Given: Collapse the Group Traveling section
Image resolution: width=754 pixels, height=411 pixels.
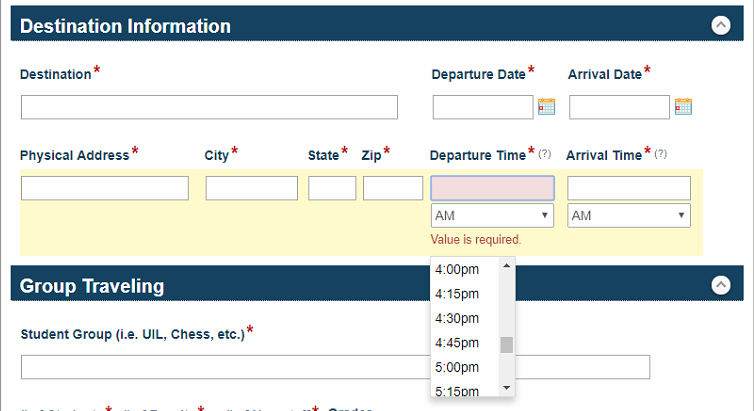Looking at the screenshot, I should tap(720, 285).
